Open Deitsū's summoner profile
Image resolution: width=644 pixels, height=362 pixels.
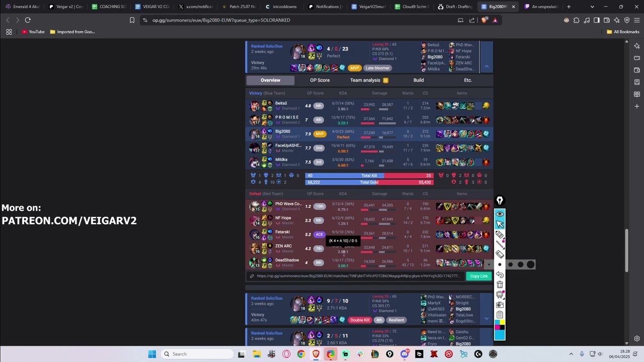point(281,103)
